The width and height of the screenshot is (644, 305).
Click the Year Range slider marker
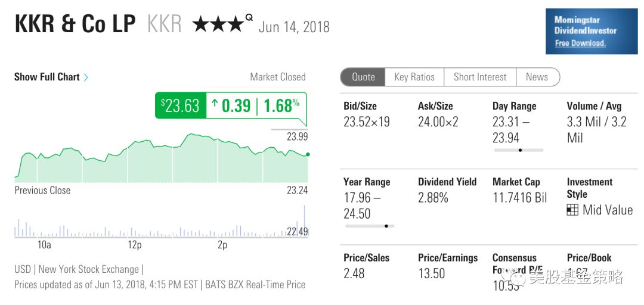386,226
